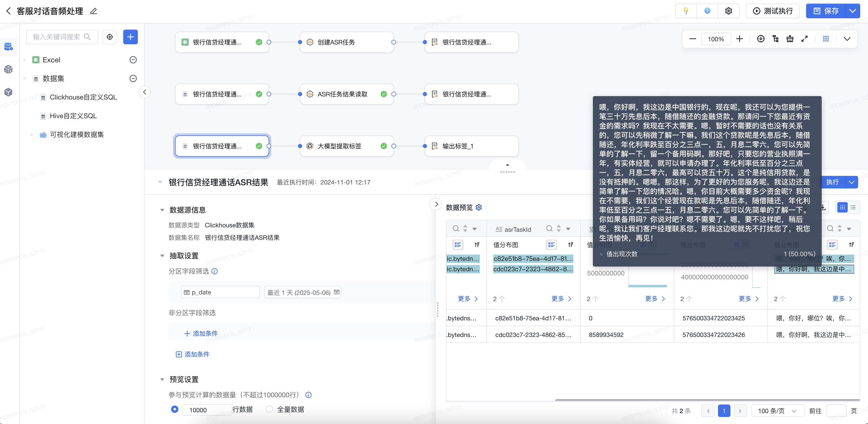The height and width of the screenshot is (424, 868).
Task: Select the 全量数据 radio option
Action: (x=269, y=409)
